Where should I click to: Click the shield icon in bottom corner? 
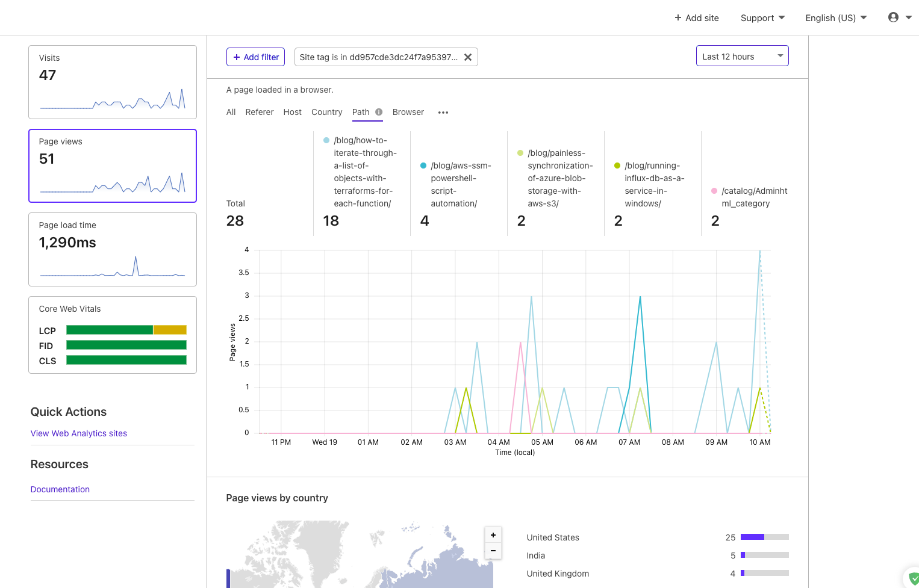point(912,579)
